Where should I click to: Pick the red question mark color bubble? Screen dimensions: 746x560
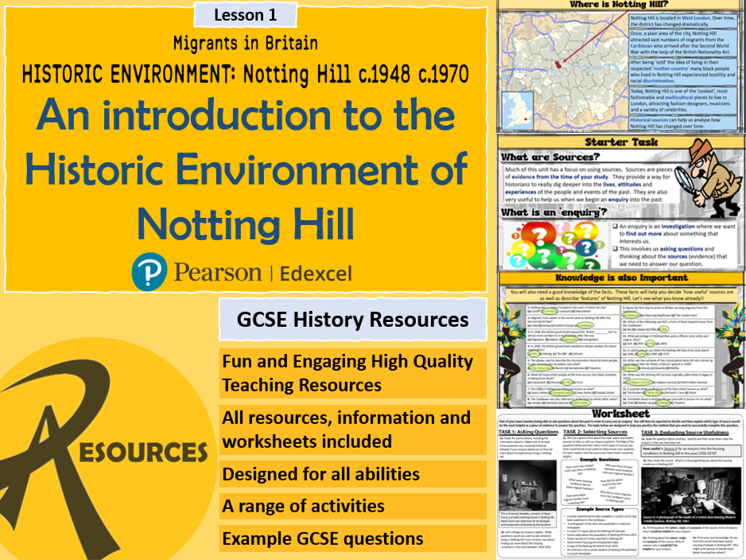tap(538, 232)
